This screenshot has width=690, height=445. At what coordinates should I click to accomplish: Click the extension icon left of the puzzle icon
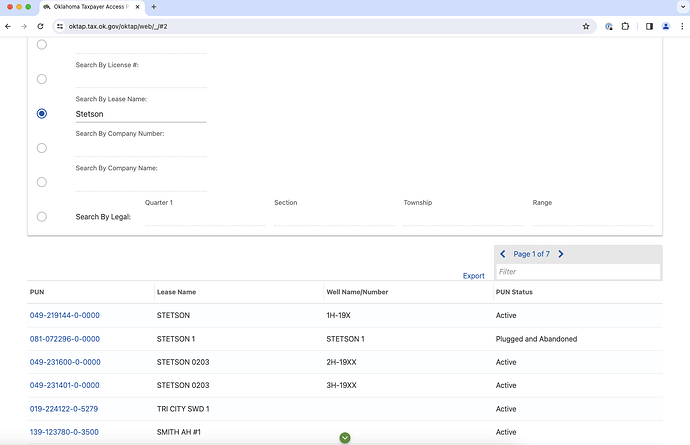(x=609, y=26)
